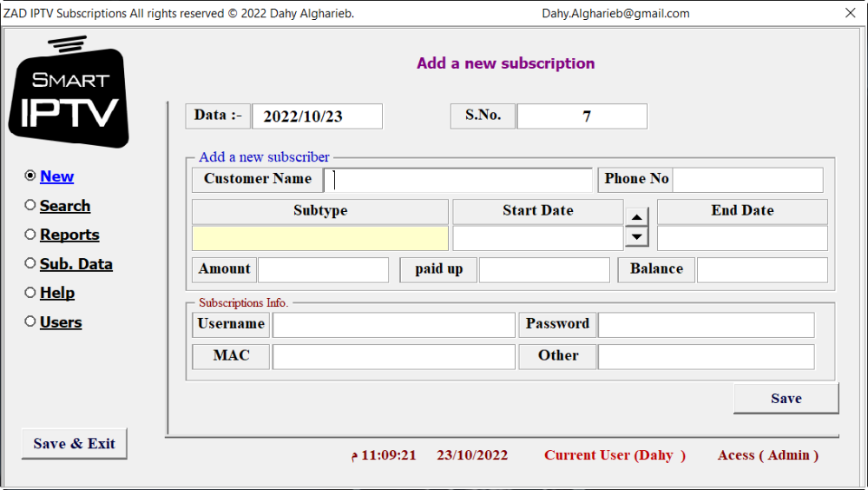Screen dimensions: 868x490
Task: Click the Other input field
Action: 707,357
